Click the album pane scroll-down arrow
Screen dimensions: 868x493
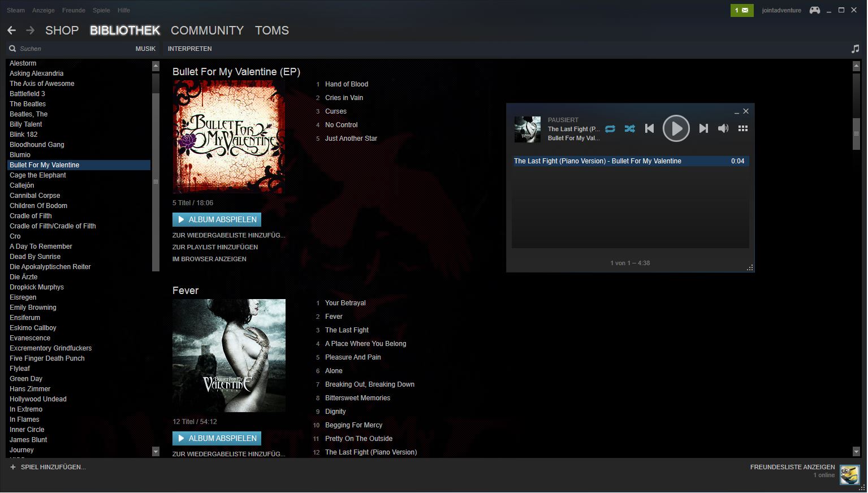(x=856, y=451)
